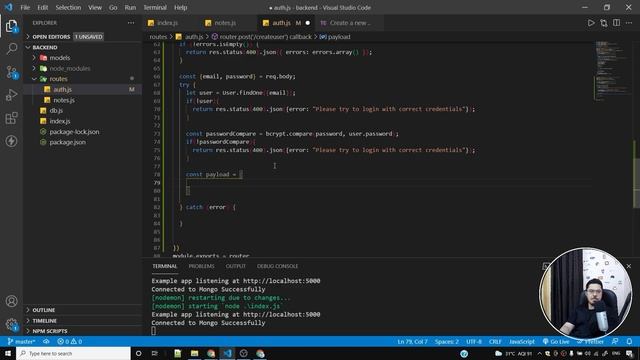Expand the Timeline section
This screenshot has height=360, width=640.
[x=83, y=321]
